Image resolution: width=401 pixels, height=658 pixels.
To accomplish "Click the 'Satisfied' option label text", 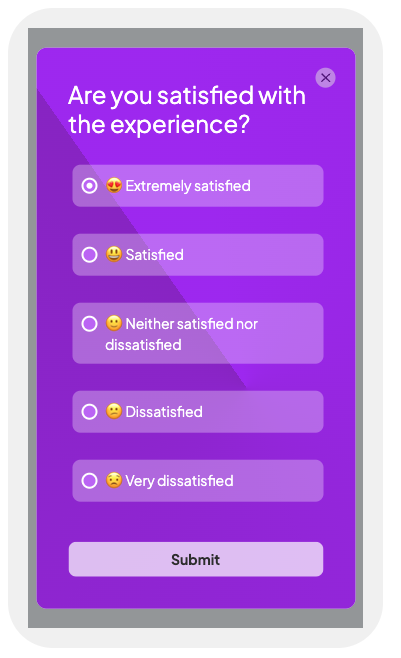I will [x=154, y=255].
